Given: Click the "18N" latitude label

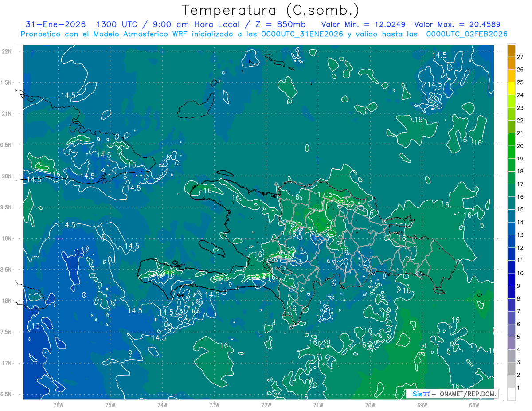Looking at the screenshot, I should coord(7,301).
